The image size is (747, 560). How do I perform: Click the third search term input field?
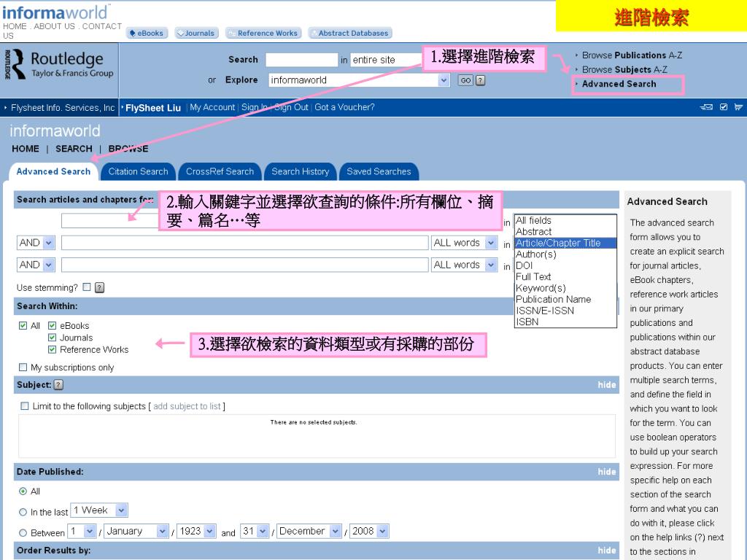[245, 265]
